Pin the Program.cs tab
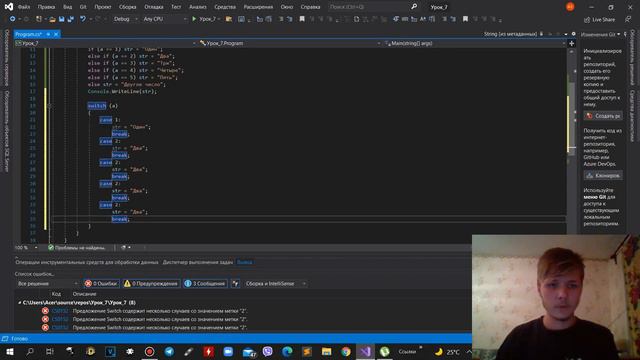The height and width of the screenshot is (360, 640). (x=48, y=34)
